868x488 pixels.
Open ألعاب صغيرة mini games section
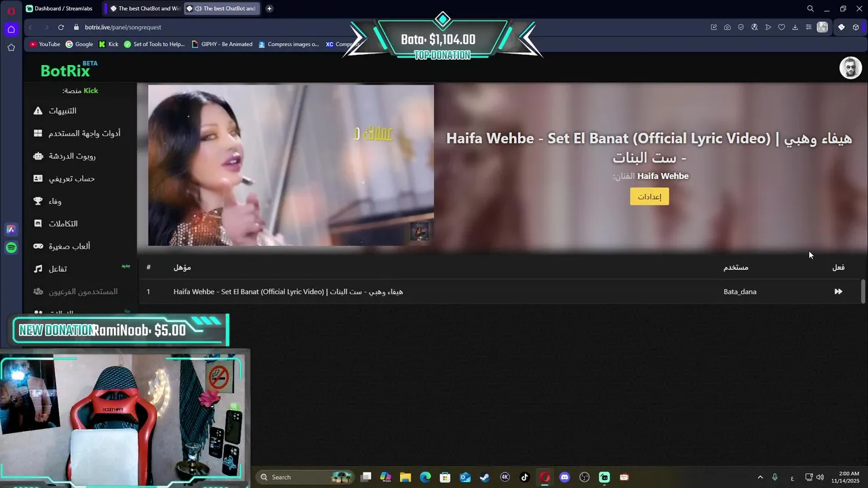[x=69, y=246]
